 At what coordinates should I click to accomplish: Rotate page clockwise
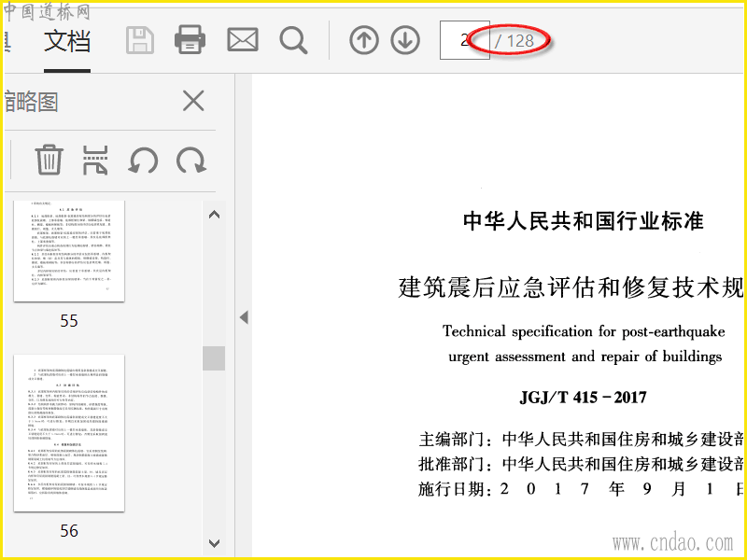click(x=191, y=160)
